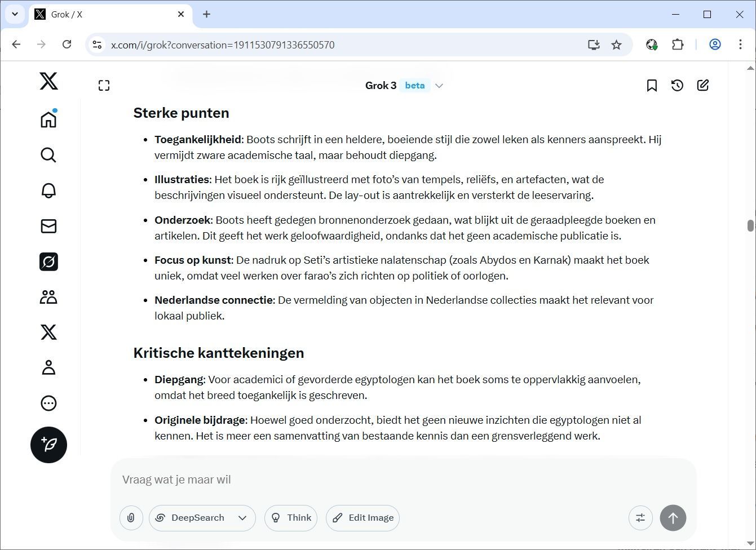The height and width of the screenshot is (550, 756).
Task: Open the browser tab search dropdown
Action: tap(15, 14)
